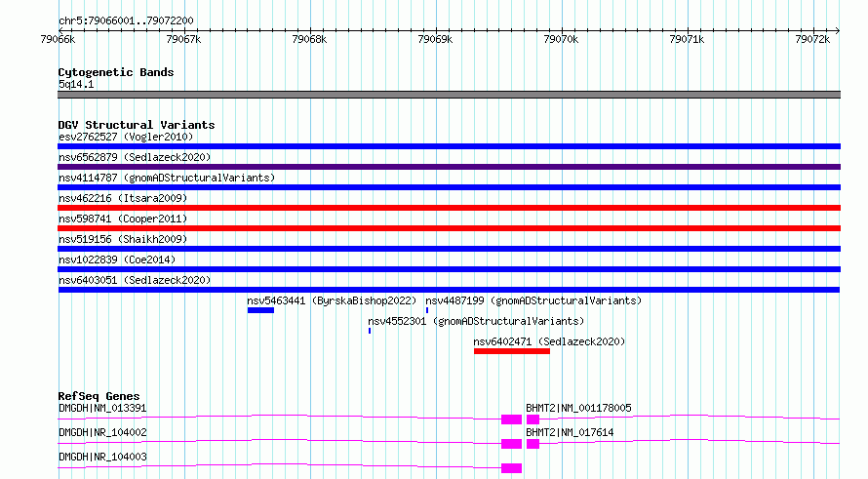Click the short blue nsv5463441 variant bar

click(260, 310)
